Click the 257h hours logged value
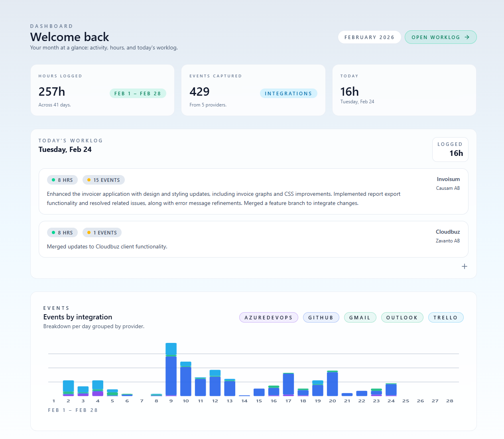 tap(52, 92)
